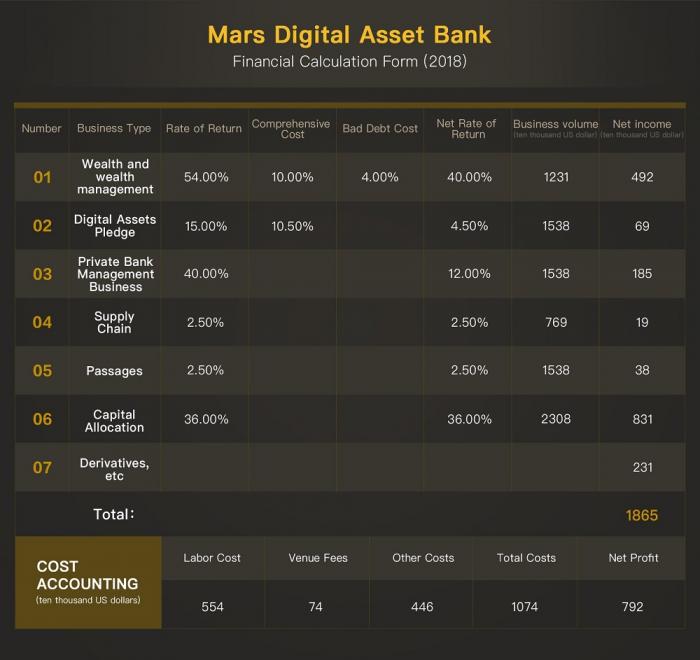
Task: Click the total net income value 1865
Action: click(x=642, y=516)
